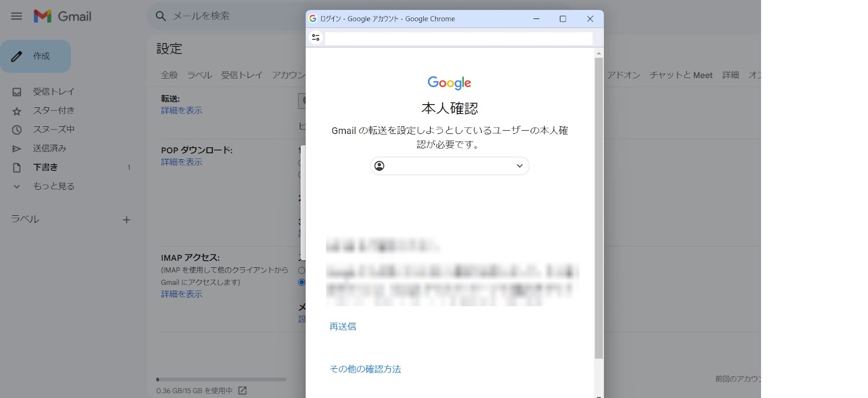This screenshot has width=868, height=398.
Task: Click the 設定 page heading
Action: tap(169, 48)
